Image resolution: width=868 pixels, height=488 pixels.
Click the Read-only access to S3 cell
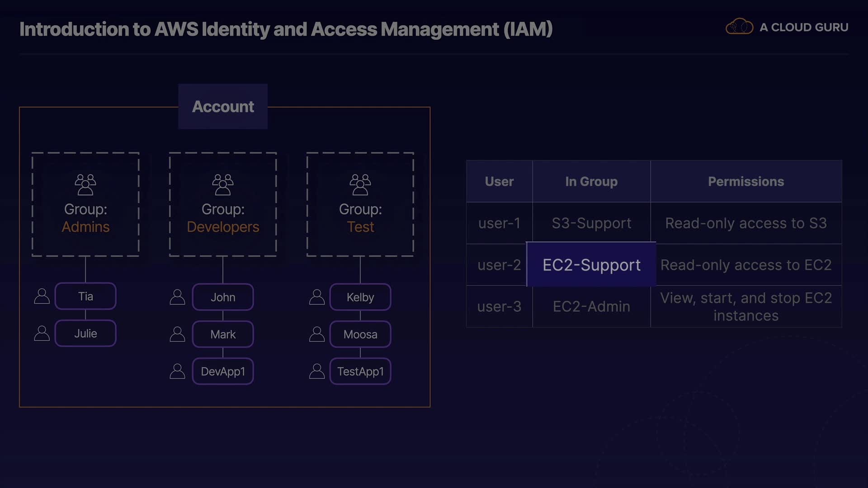pyautogui.click(x=746, y=223)
